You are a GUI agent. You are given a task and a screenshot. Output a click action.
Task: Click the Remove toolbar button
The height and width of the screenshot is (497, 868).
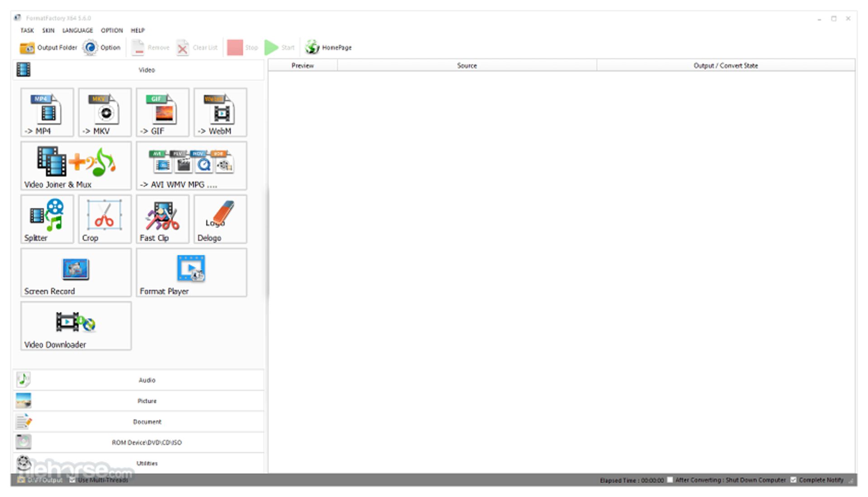(x=151, y=47)
